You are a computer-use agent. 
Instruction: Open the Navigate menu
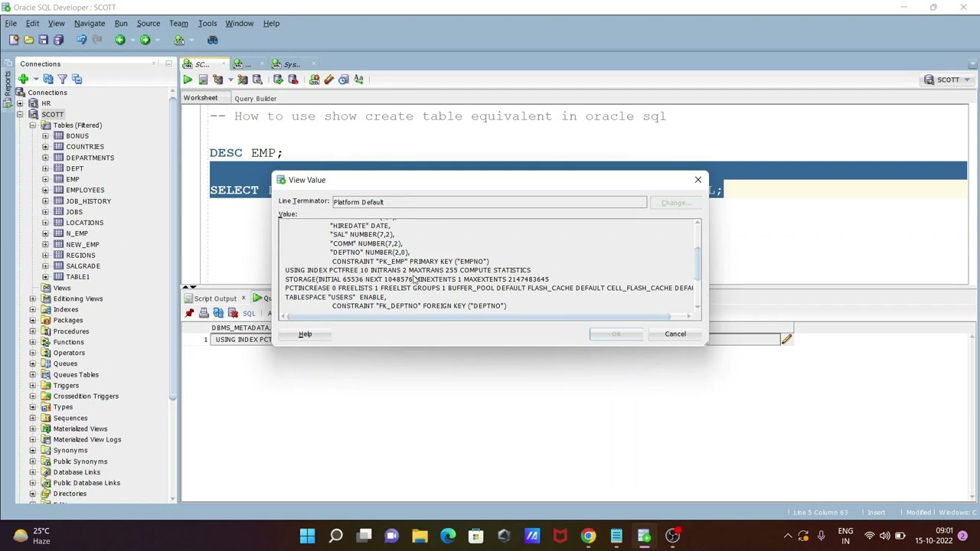click(x=90, y=23)
